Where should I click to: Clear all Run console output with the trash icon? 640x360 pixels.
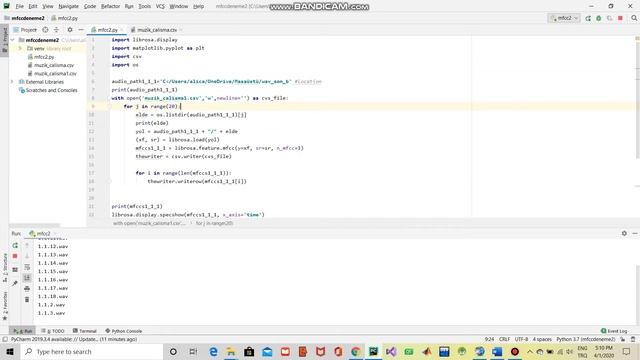[x=27, y=300]
